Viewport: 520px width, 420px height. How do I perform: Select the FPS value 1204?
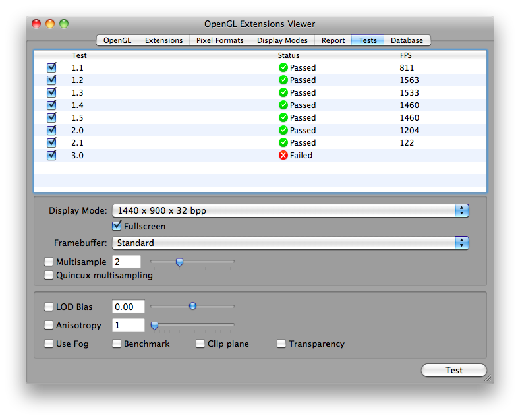click(x=409, y=131)
